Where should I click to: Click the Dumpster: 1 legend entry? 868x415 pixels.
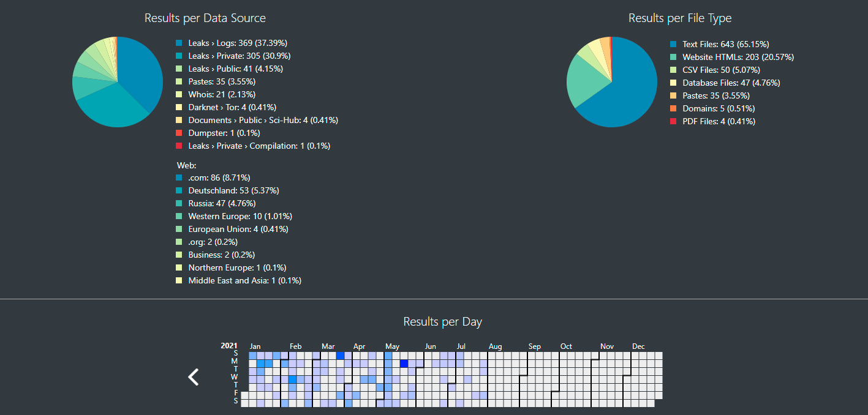(x=224, y=133)
